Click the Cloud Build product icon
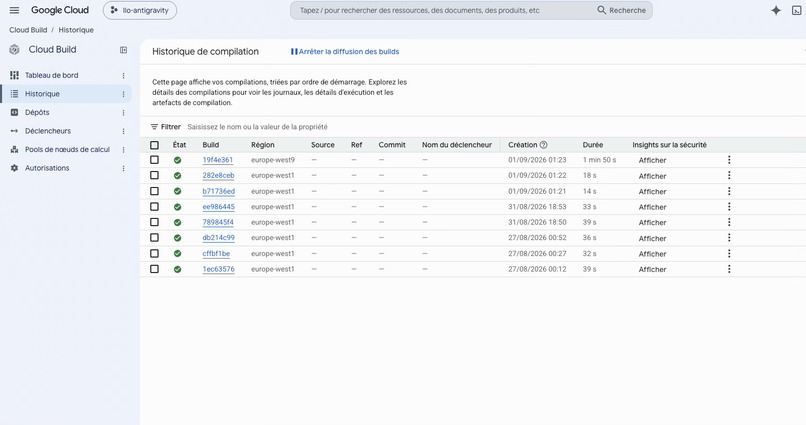806x425 pixels. 14,50
